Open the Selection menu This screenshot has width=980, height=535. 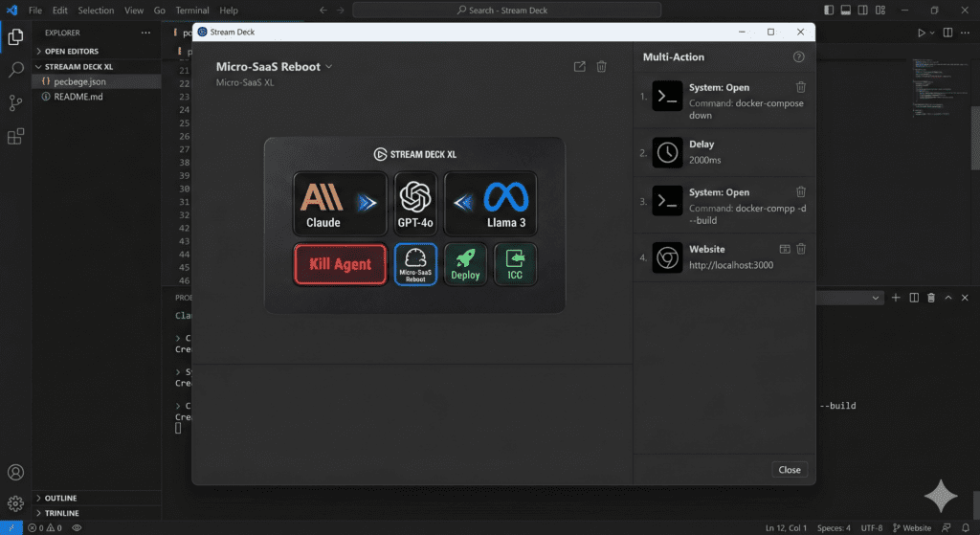tap(95, 11)
